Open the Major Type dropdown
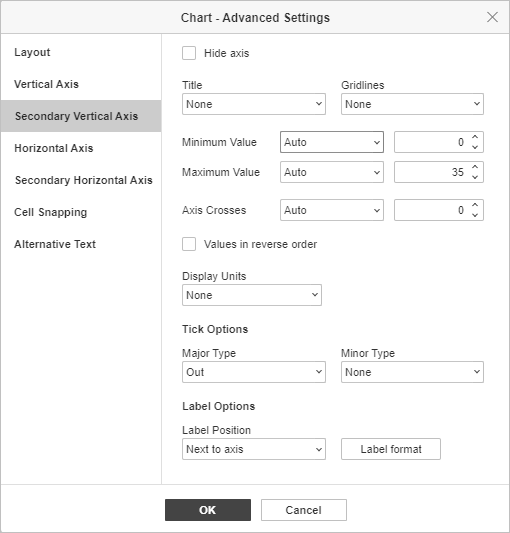 [254, 372]
